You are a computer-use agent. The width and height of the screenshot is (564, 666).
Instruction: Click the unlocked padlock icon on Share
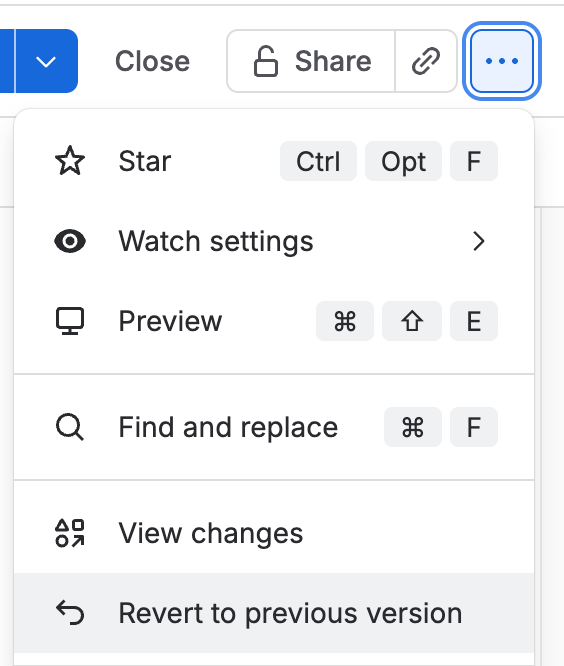coord(266,61)
